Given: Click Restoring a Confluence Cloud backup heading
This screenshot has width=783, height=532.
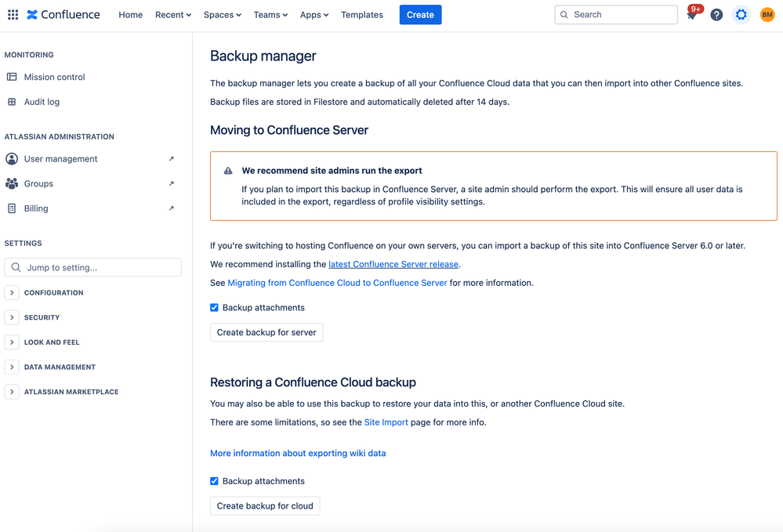Looking at the screenshot, I should click(313, 382).
